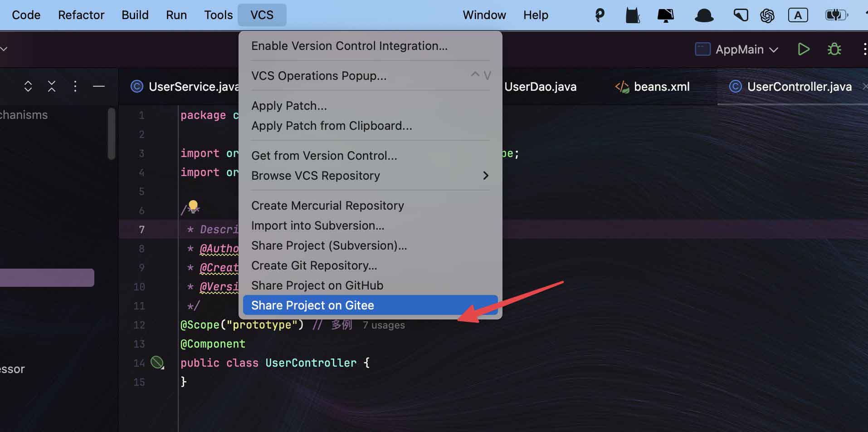868x432 pixels.
Task: Open the project panel options menu
Action: pyautogui.click(x=75, y=86)
